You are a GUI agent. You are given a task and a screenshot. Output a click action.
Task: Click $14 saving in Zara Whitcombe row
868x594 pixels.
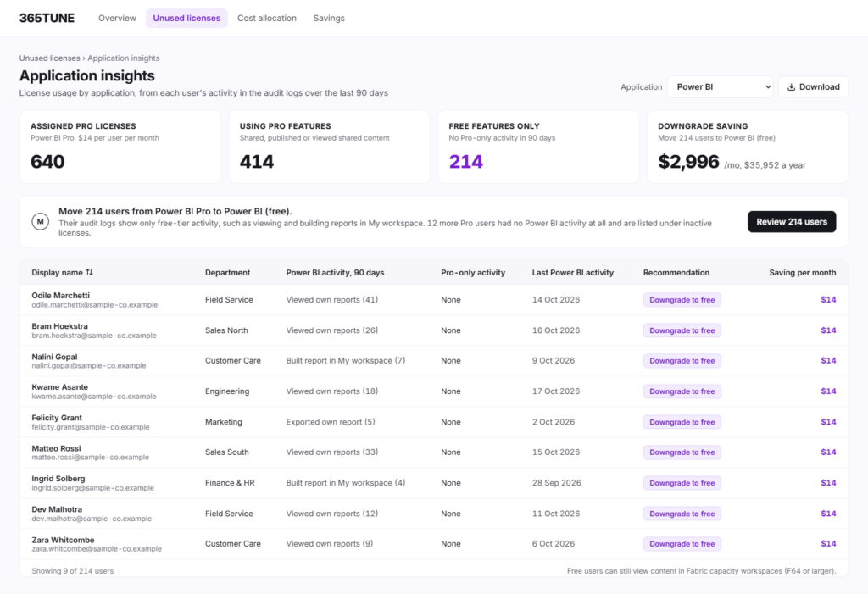(x=828, y=544)
